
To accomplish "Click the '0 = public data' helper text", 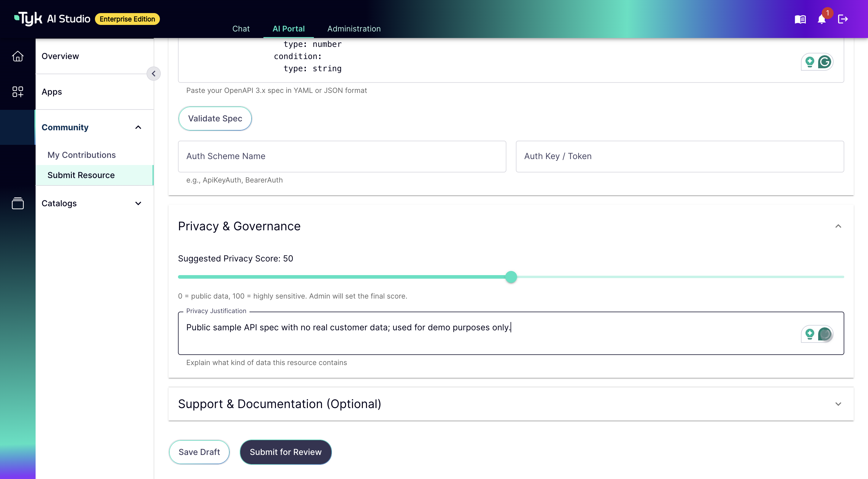I will [x=292, y=296].
